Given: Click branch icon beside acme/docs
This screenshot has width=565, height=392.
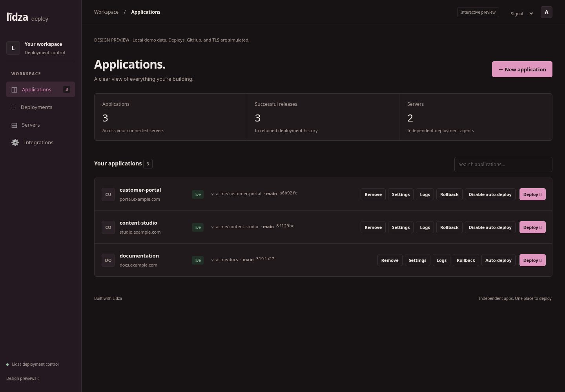Looking at the screenshot, I should [212, 260].
